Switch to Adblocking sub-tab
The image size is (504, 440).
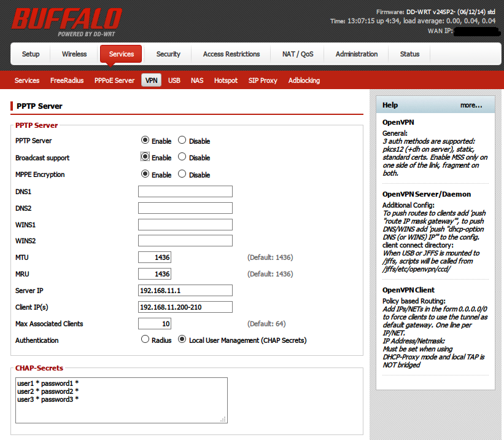(304, 81)
